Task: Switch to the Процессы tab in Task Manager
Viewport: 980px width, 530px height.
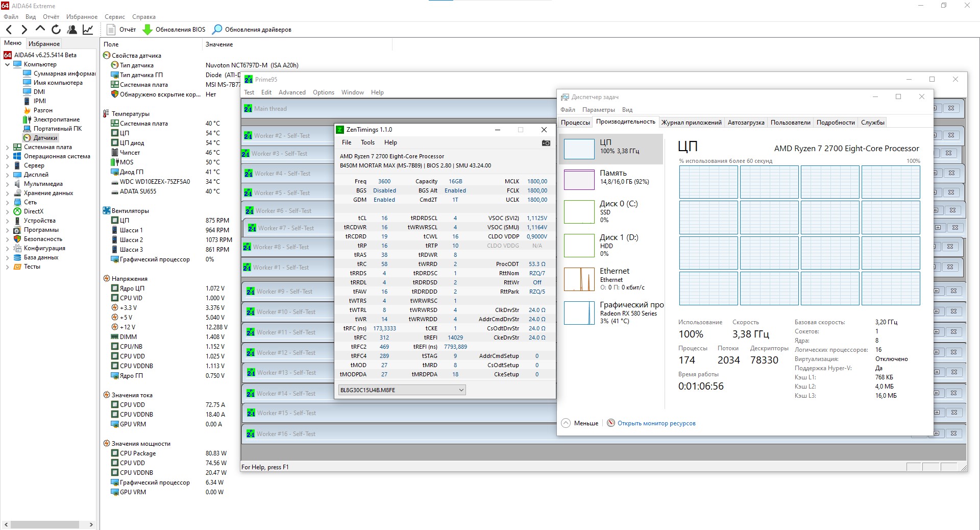Action: tap(575, 123)
